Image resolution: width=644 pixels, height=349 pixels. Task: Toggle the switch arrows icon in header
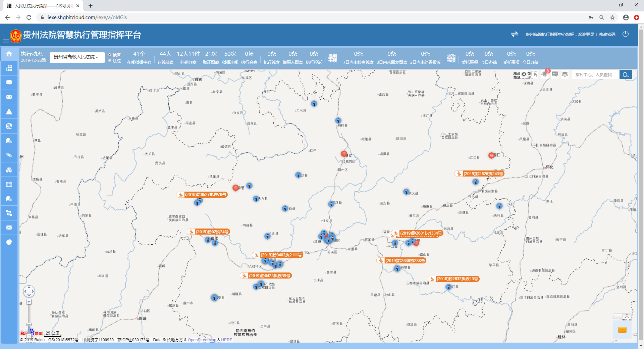(515, 34)
